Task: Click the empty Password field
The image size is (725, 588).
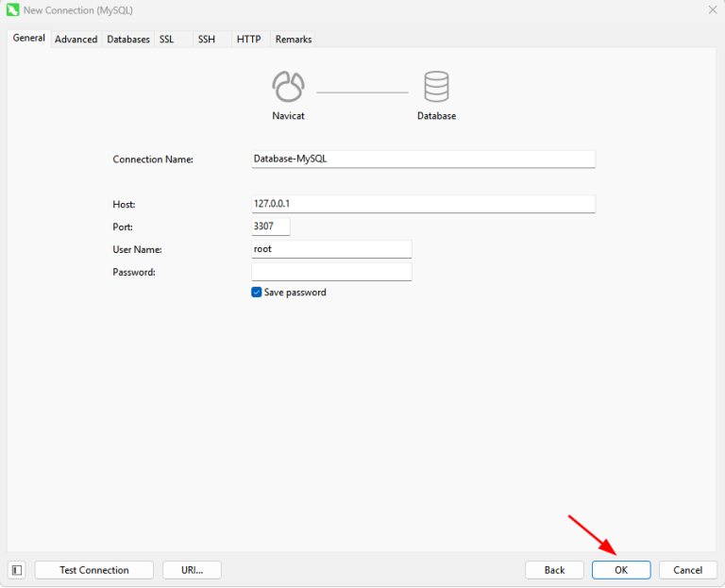Action: tap(331, 272)
